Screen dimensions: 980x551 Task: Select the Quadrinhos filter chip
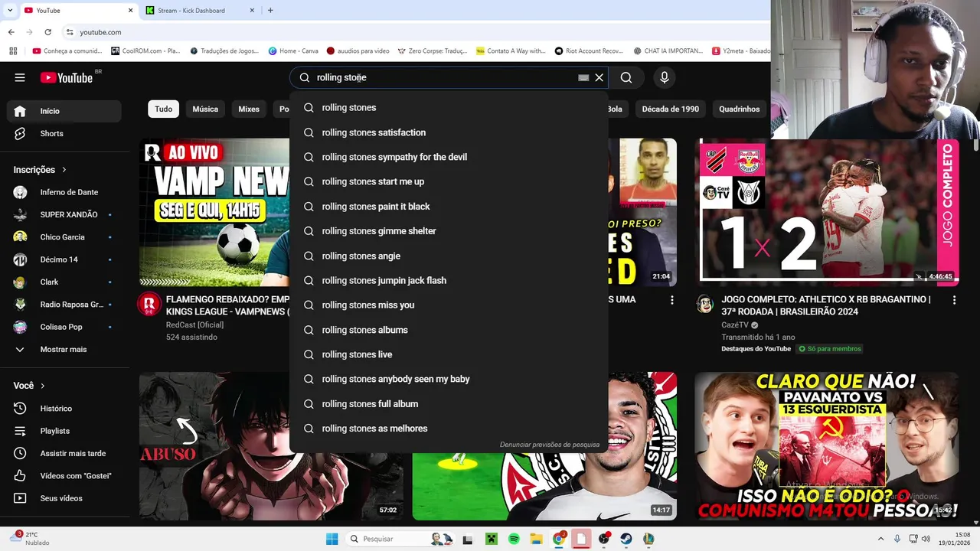pyautogui.click(x=740, y=109)
